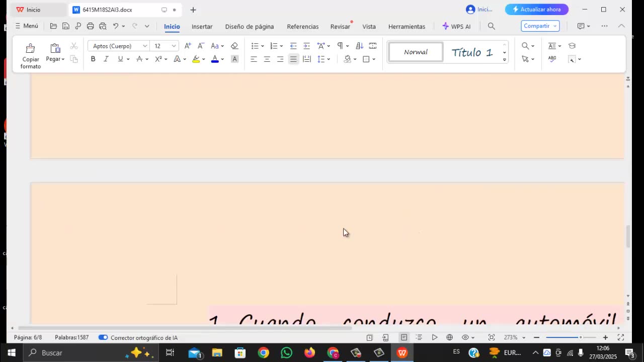Align text left
The image size is (644, 362).
(254, 59)
